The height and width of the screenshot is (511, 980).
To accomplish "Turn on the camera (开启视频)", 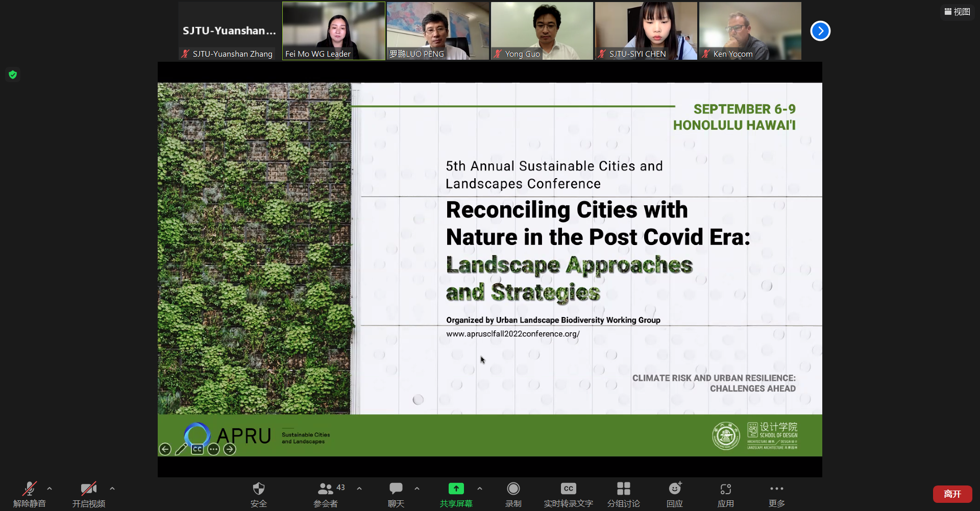I will point(88,489).
